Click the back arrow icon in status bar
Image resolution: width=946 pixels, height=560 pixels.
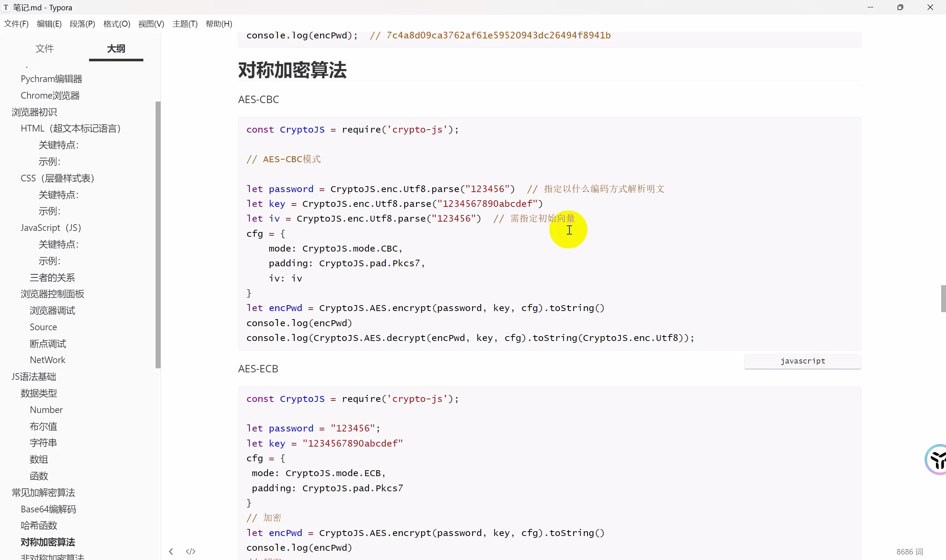coord(171,551)
